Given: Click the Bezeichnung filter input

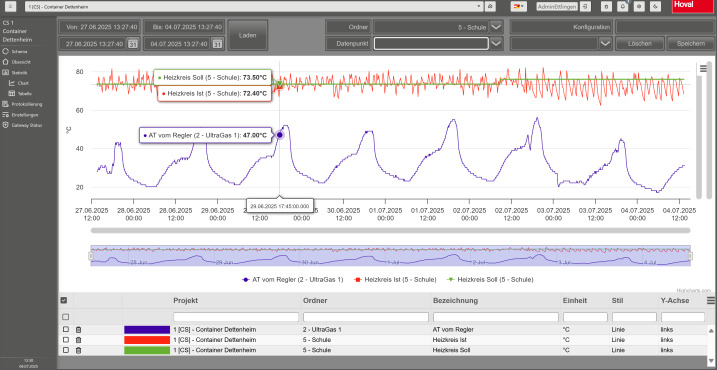Looking at the screenshot, I should (496, 317).
